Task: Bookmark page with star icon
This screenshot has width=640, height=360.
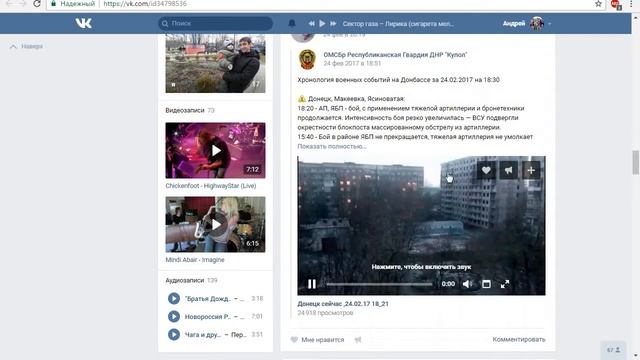Action: coord(598,4)
